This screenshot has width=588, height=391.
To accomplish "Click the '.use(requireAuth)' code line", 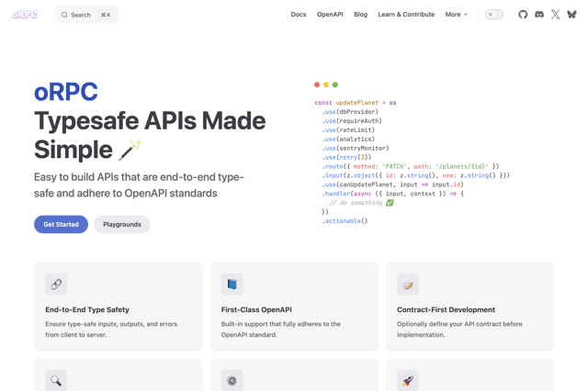I will click(352, 121).
